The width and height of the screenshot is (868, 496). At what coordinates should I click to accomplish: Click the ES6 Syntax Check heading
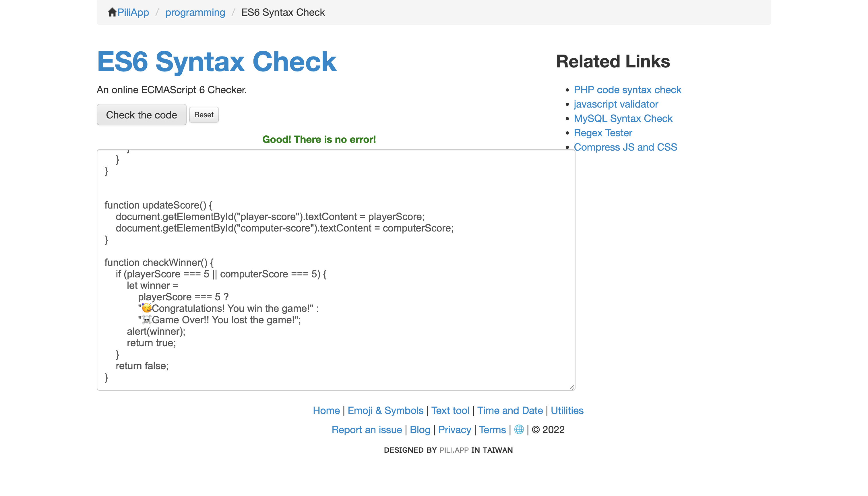coord(217,61)
